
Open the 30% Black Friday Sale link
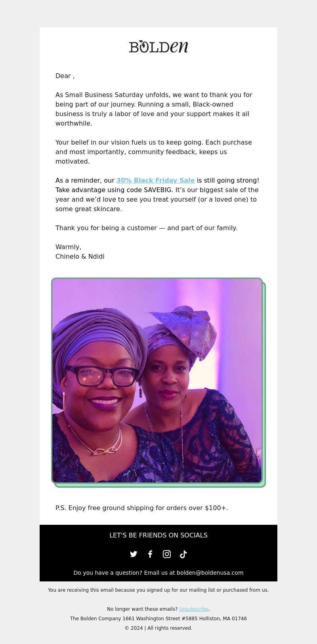[x=155, y=180]
